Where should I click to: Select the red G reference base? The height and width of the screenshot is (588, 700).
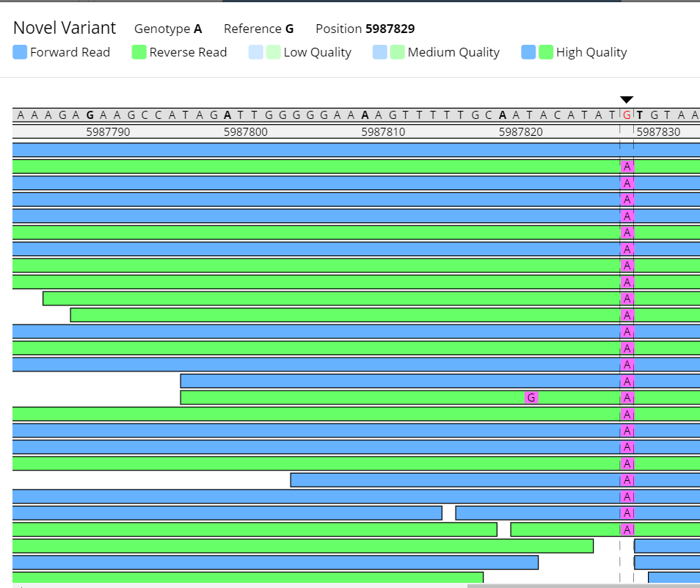click(x=627, y=115)
